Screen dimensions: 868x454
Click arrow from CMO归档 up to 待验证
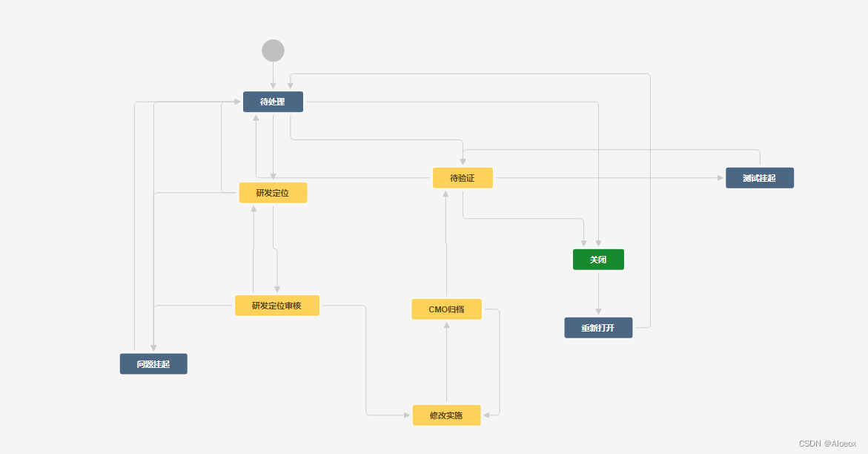tap(446, 245)
